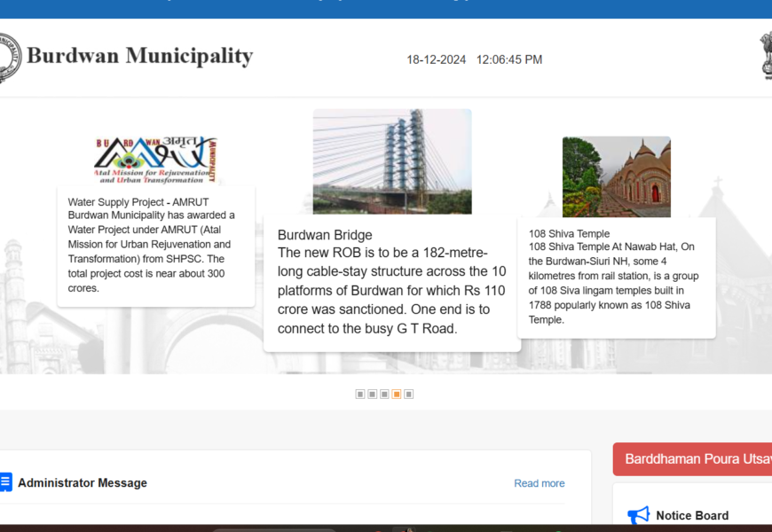The width and height of the screenshot is (772, 532).
Task: Click the highlighted orange carousel indicator
Action: coord(397,394)
